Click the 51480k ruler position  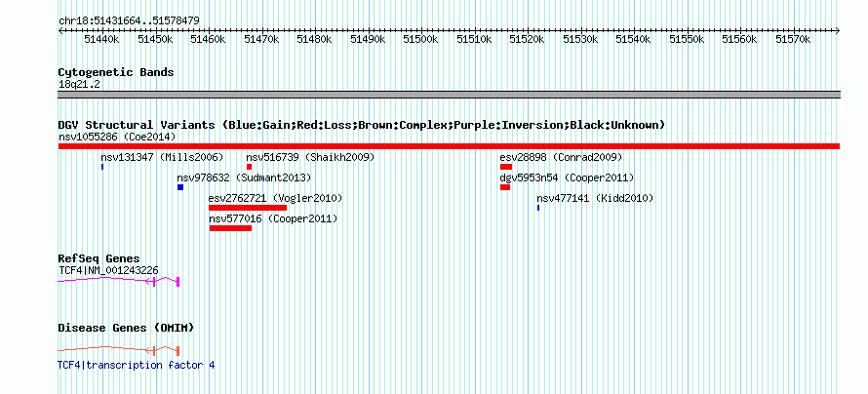[x=314, y=39]
